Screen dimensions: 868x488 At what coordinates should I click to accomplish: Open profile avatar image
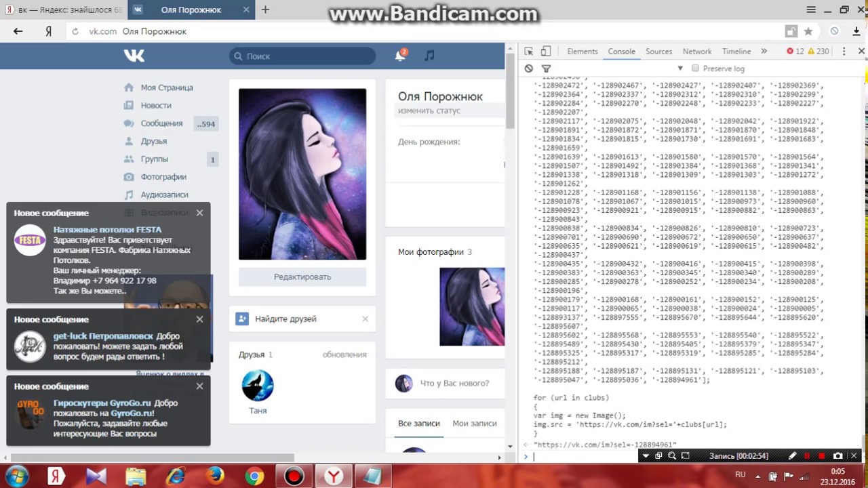tap(302, 174)
